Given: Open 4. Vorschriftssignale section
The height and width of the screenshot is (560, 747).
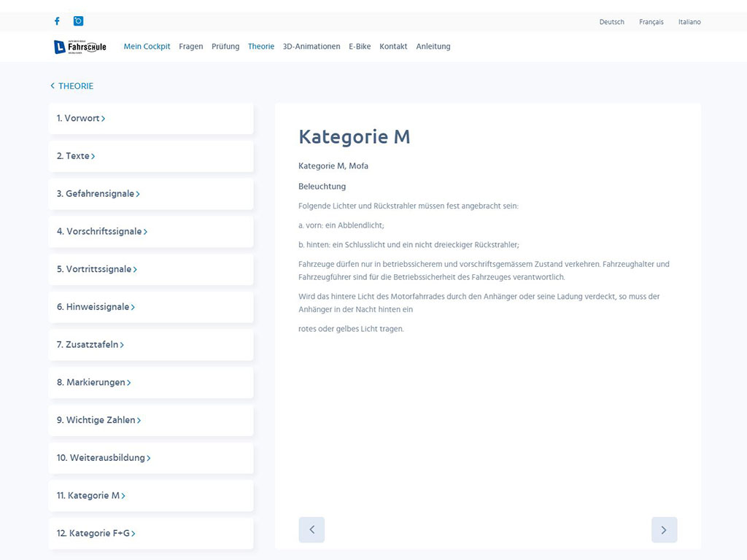Looking at the screenshot, I should click(102, 232).
